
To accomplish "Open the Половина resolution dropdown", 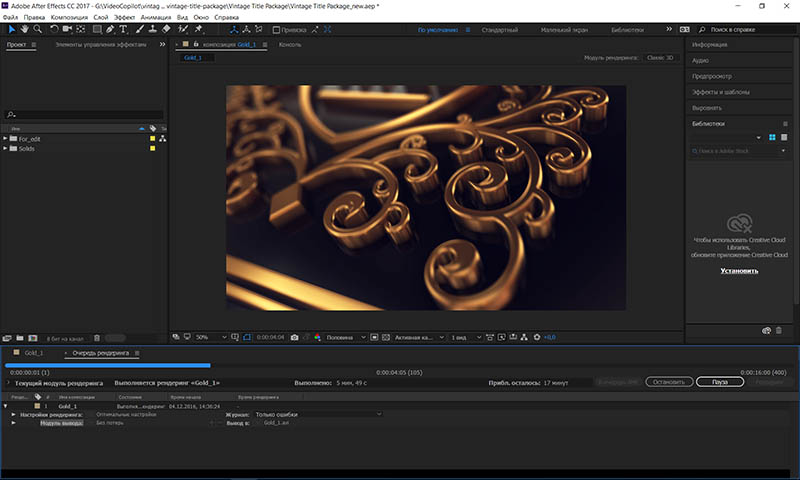I will point(346,337).
